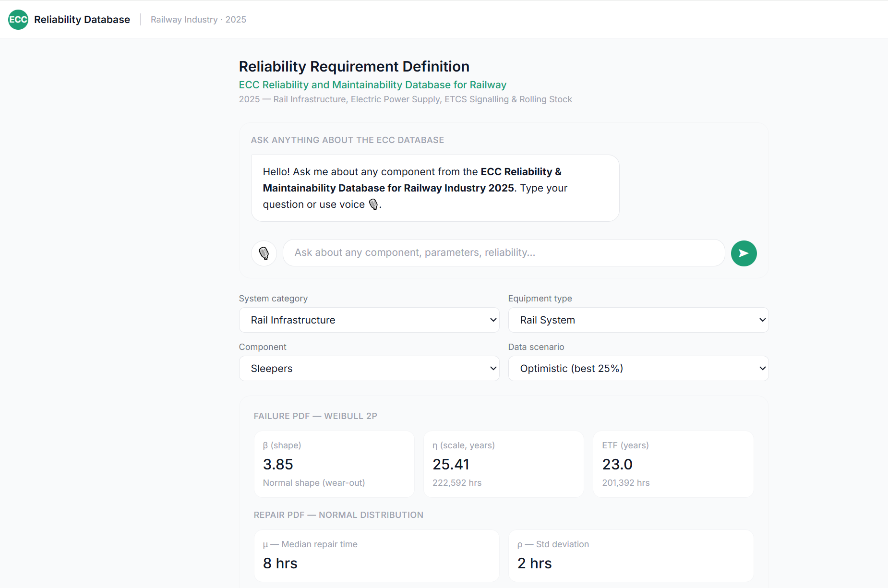Open the System category dropdown
Screen dimensions: 888x588
tap(369, 320)
